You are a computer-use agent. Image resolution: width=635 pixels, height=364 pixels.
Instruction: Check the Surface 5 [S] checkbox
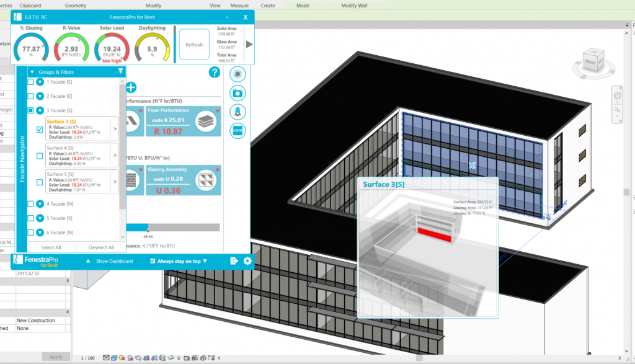tap(40, 182)
